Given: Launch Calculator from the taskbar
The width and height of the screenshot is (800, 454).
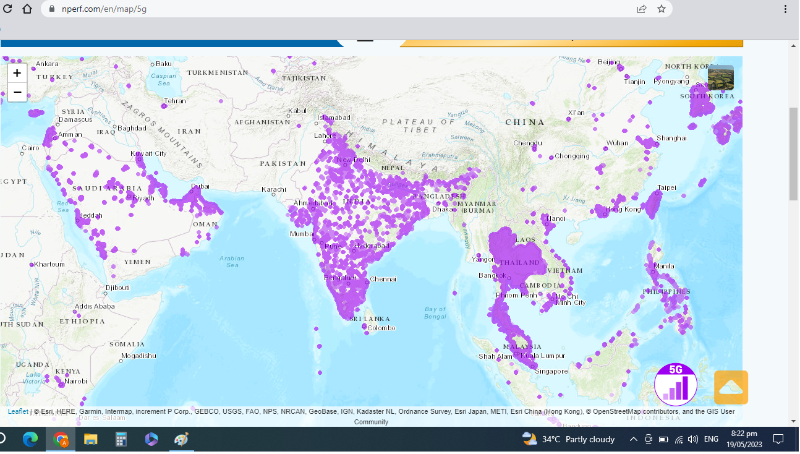Looking at the screenshot, I should pos(121,439).
